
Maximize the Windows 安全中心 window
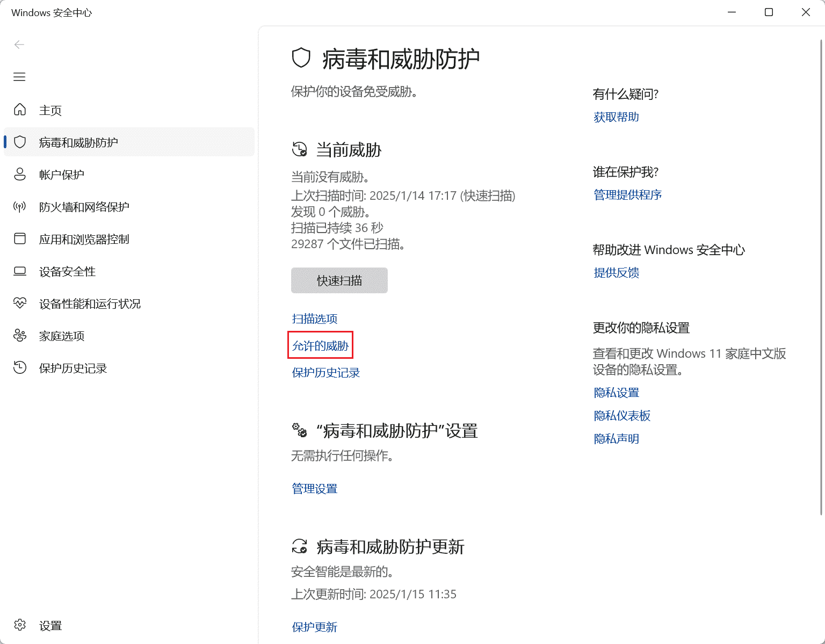click(x=769, y=12)
